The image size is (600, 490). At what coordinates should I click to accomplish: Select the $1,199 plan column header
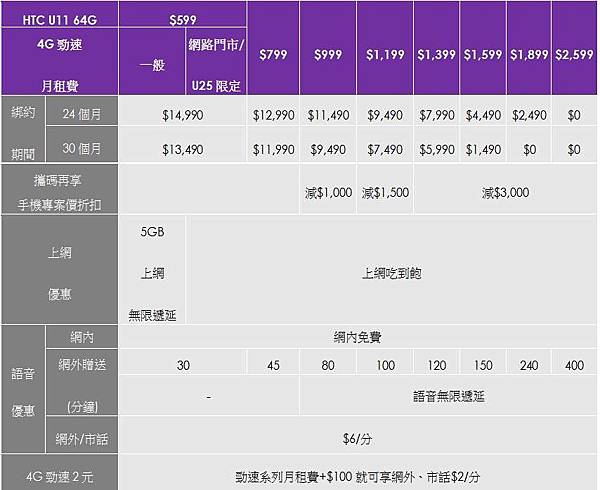[385, 48]
